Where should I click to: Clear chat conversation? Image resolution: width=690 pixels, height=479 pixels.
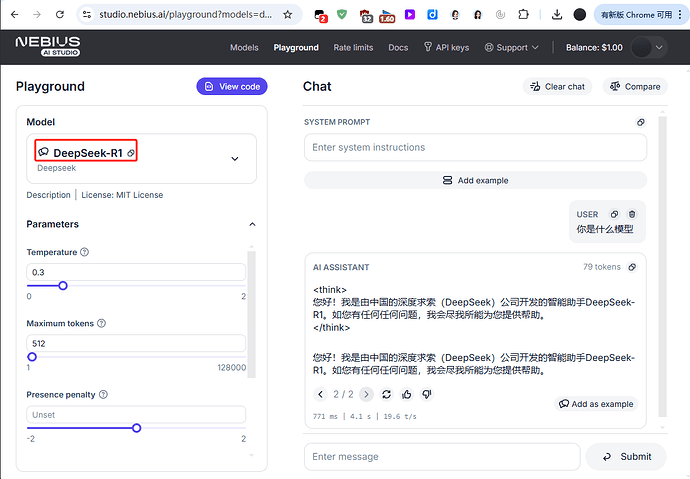tap(558, 87)
